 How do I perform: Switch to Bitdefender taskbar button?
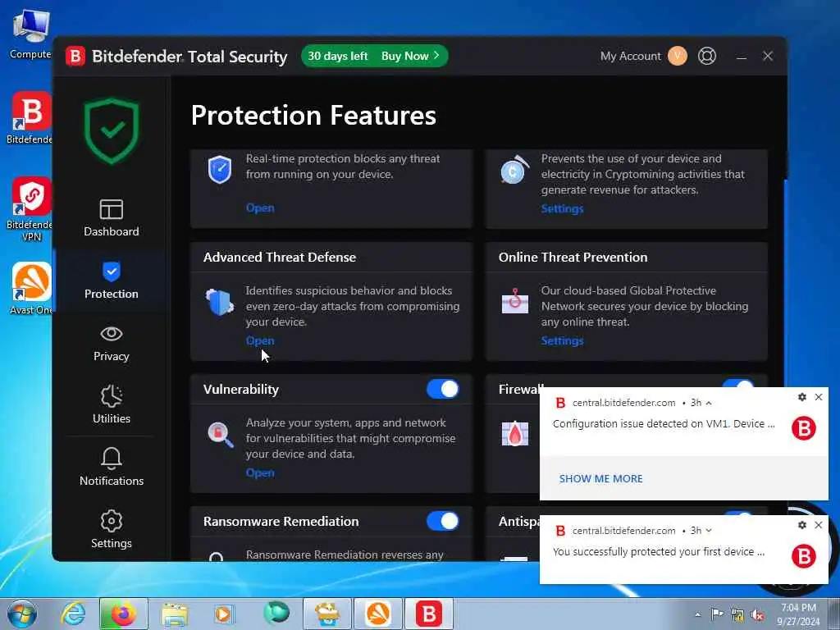429,614
